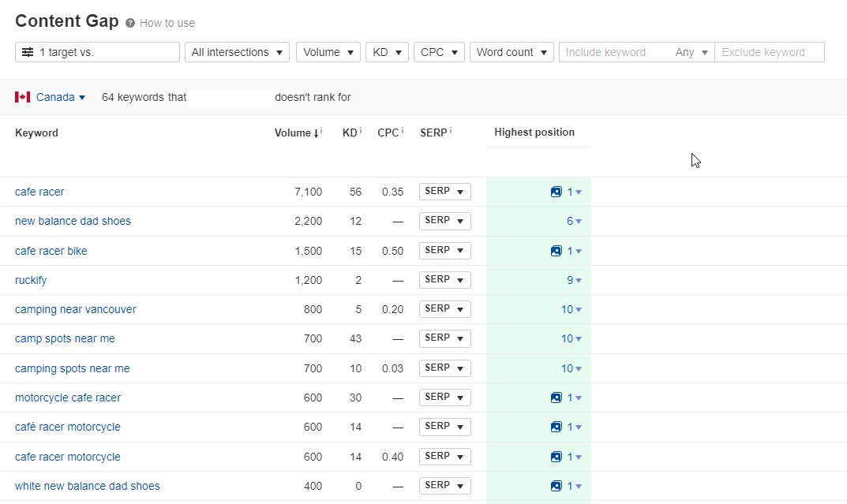The height and width of the screenshot is (504, 847).
Task: Open the SERP dropdown for cafe racer
Action: [x=444, y=191]
